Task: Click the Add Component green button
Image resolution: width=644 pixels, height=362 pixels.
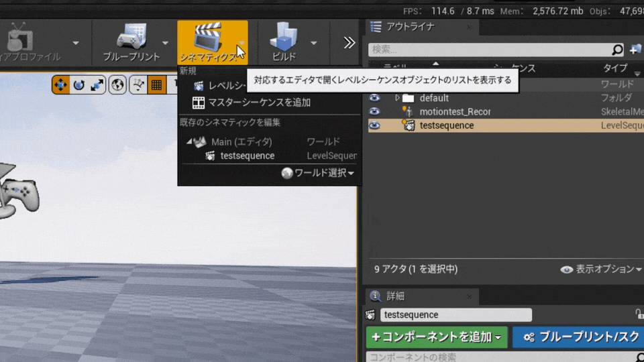Action: tap(437, 337)
